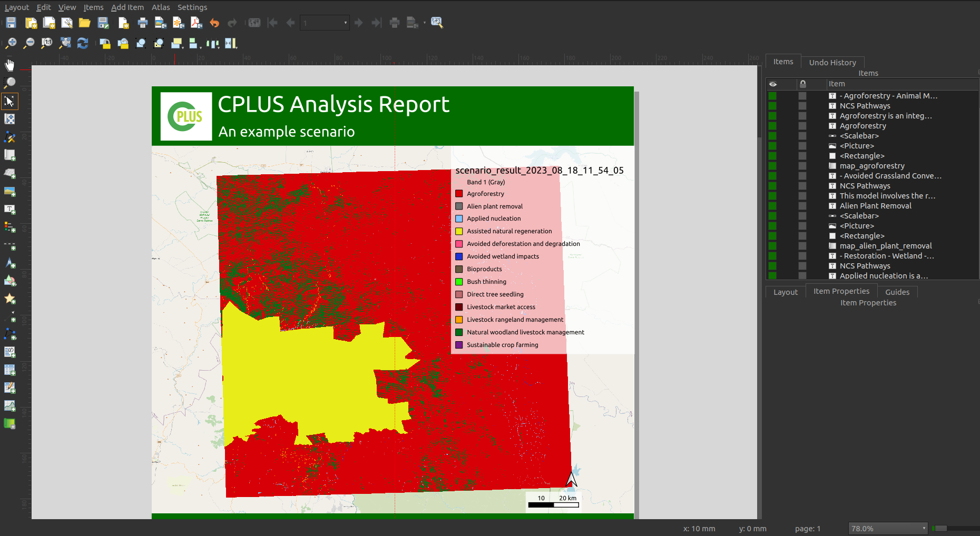
Task: Open Atlas Settings icon
Action: pos(437,23)
